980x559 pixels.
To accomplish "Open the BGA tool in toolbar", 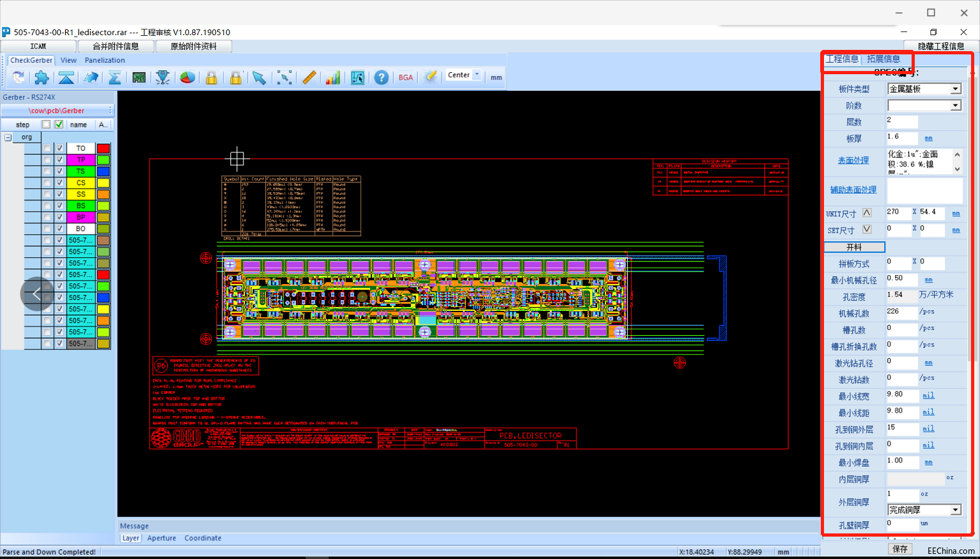I will pyautogui.click(x=405, y=77).
